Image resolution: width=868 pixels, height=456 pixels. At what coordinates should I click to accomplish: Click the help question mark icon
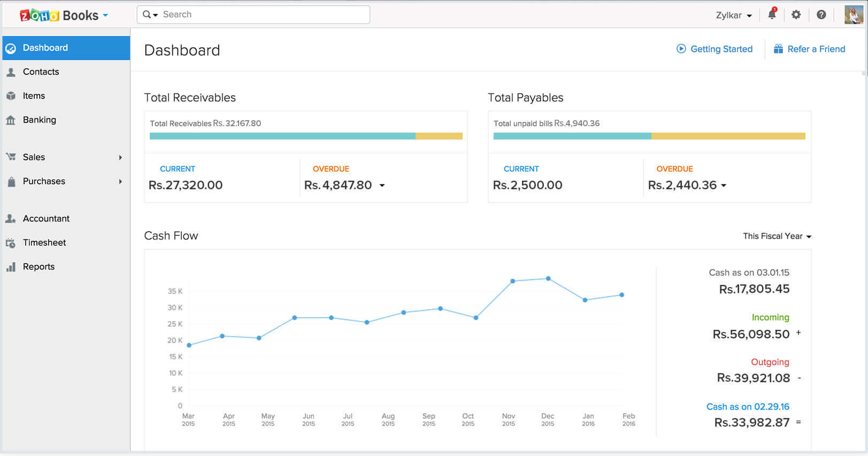(821, 15)
